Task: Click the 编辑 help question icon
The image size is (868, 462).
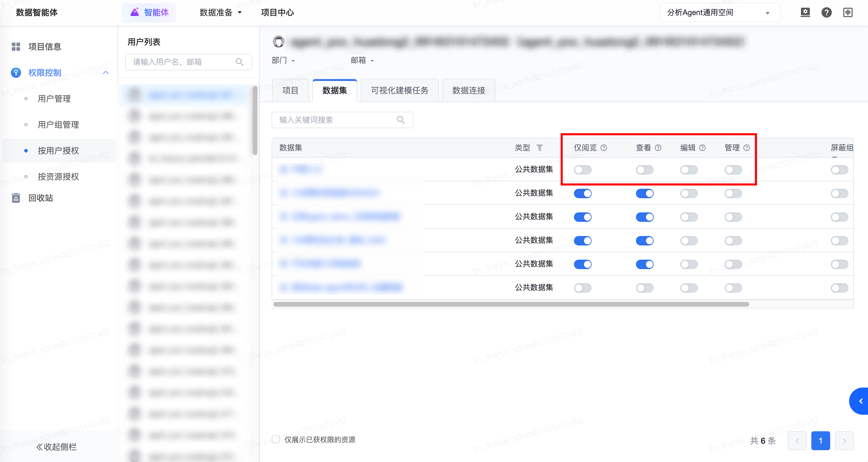Action: 703,148
